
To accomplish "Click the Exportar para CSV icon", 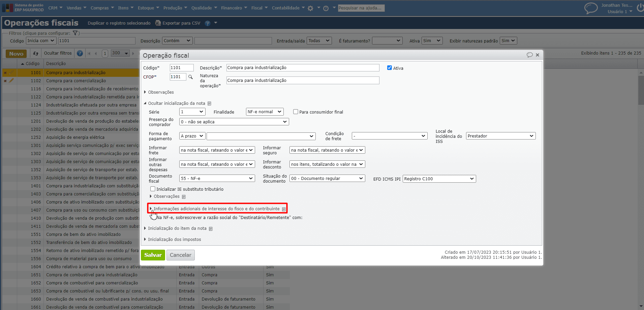I will click(158, 23).
